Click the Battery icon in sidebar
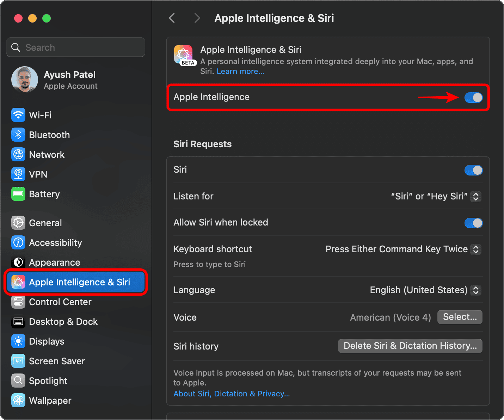The width and height of the screenshot is (504, 420). 18,194
